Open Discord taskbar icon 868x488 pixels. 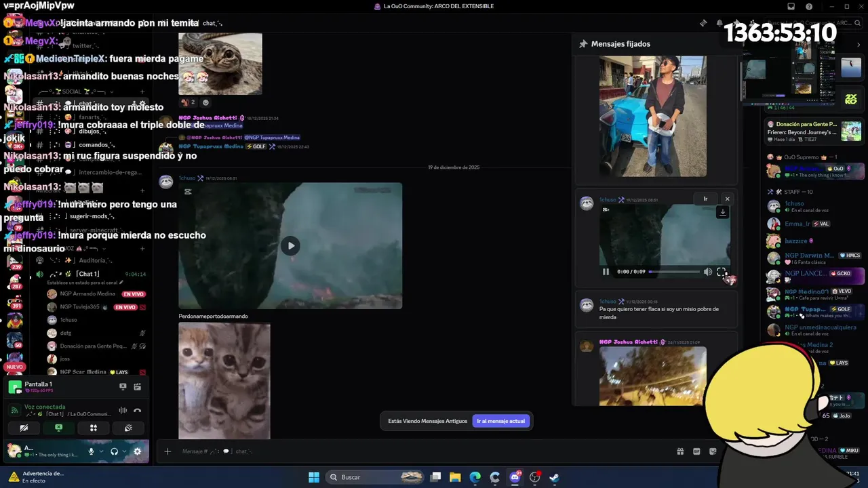(x=515, y=477)
